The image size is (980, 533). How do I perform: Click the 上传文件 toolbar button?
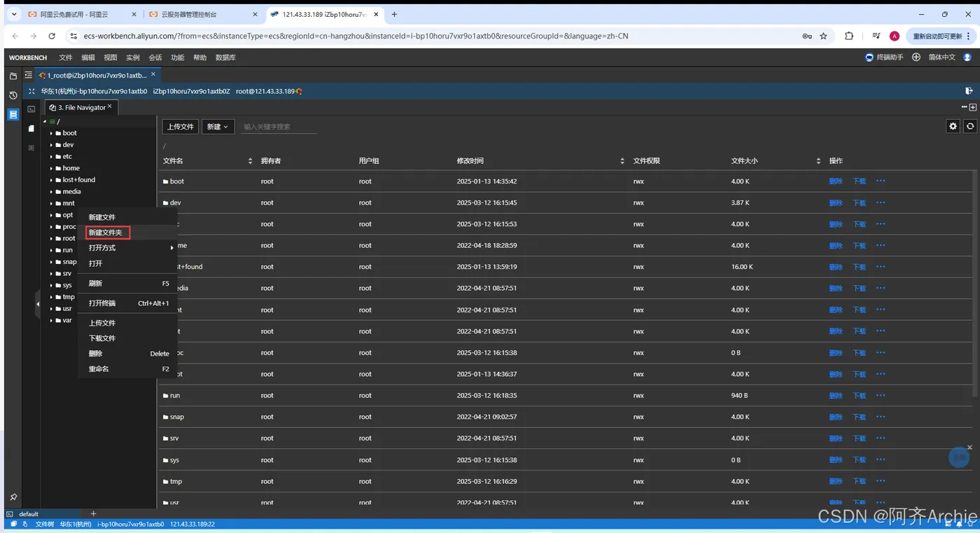pos(181,127)
